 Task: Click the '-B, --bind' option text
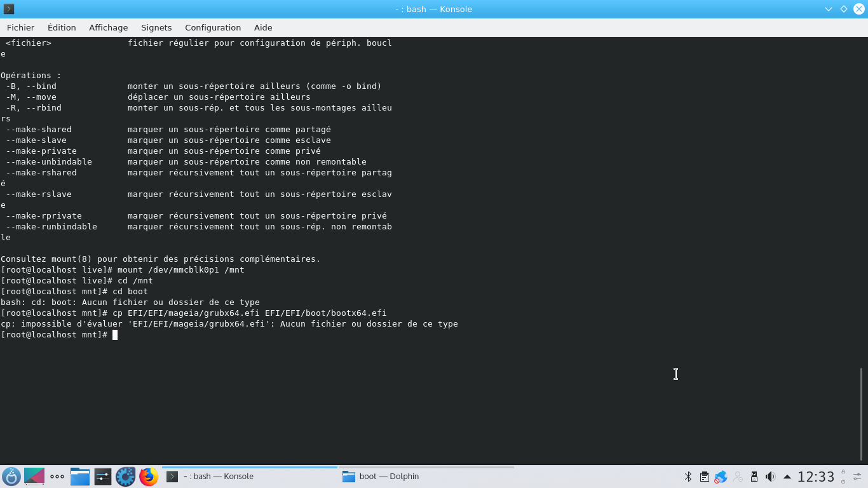(31, 86)
